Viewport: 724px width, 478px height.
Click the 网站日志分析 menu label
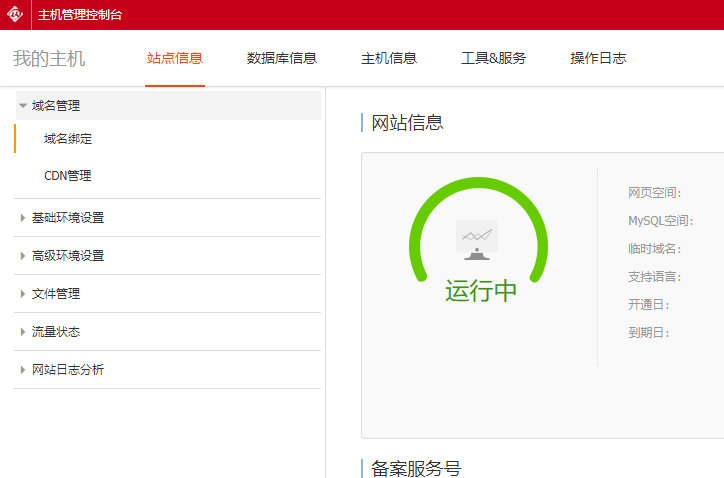[68, 369]
